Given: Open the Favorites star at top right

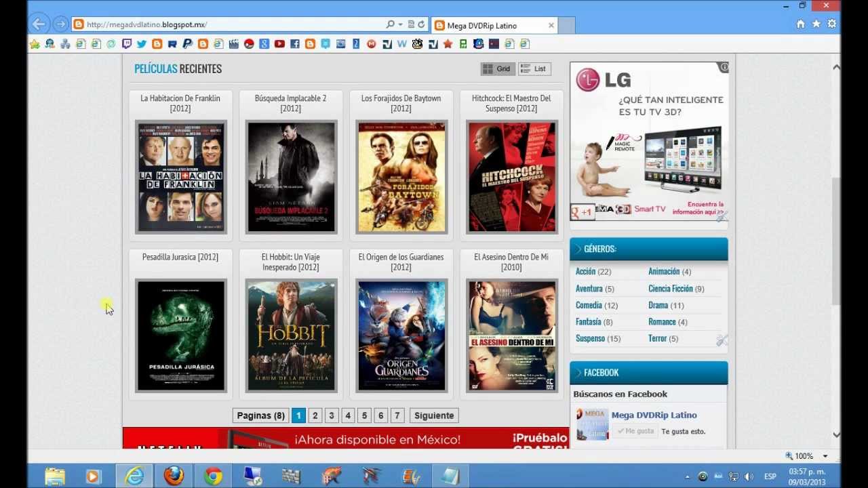Looking at the screenshot, I should pos(816,24).
